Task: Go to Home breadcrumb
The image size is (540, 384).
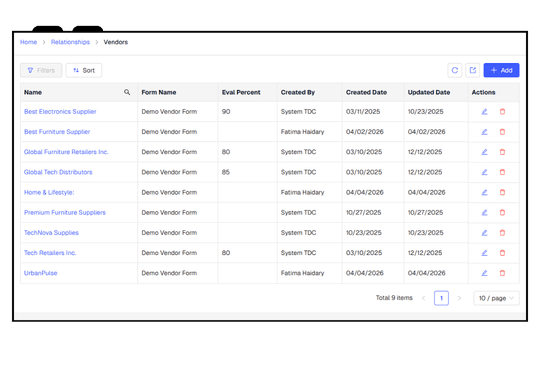Action: click(28, 42)
